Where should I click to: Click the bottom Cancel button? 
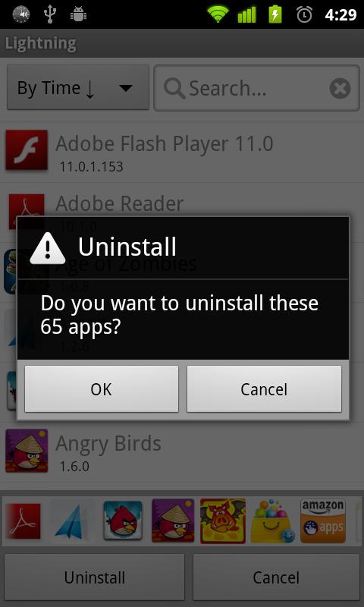click(276, 577)
